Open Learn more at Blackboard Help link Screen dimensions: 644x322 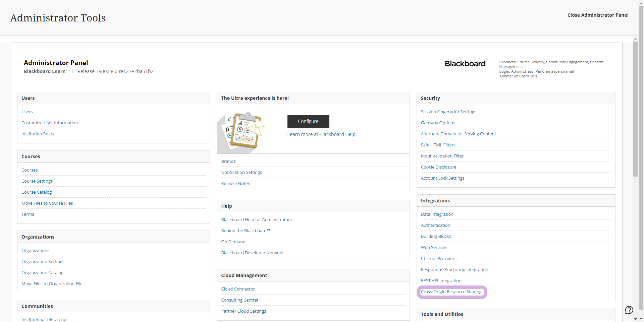coord(322,134)
